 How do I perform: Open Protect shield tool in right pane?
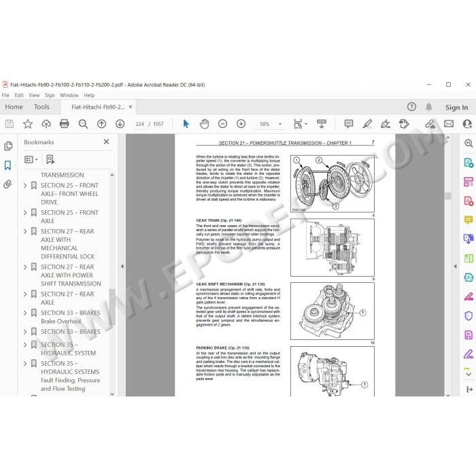pos(469,316)
